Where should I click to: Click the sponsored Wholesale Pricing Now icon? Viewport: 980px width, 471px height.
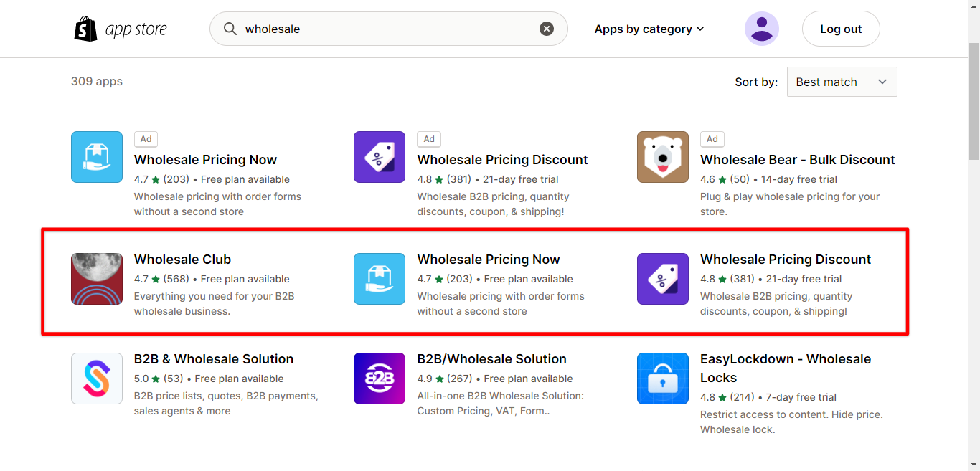pos(97,157)
